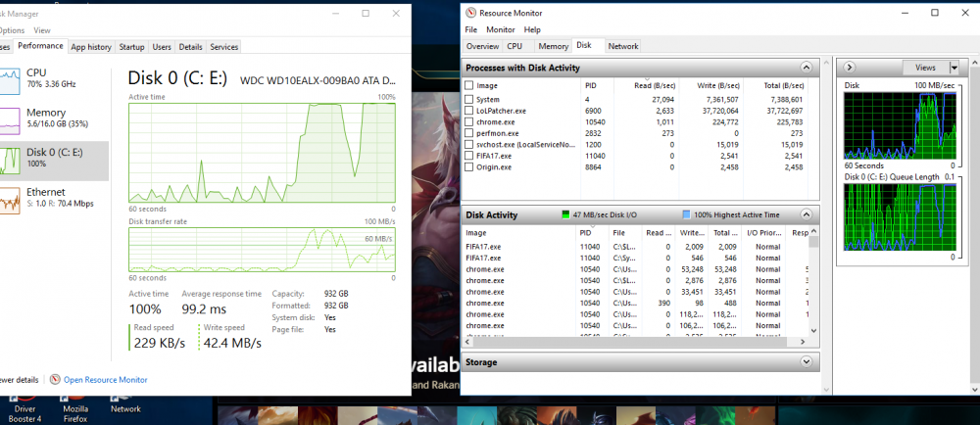Image resolution: width=980 pixels, height=425 pixels.
Task: Sort by Total (B/sec) column header
Action: 775,85
